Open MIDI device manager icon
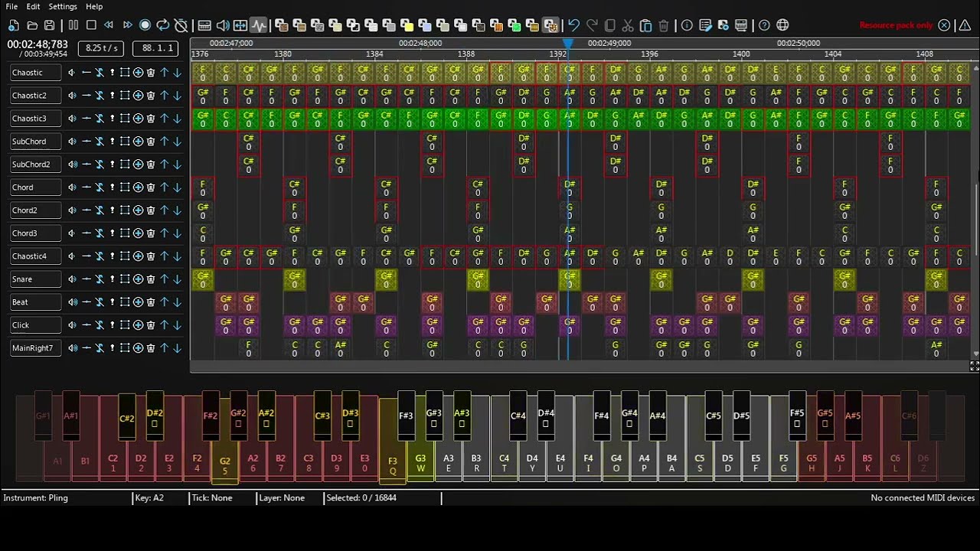 [741, 25]
